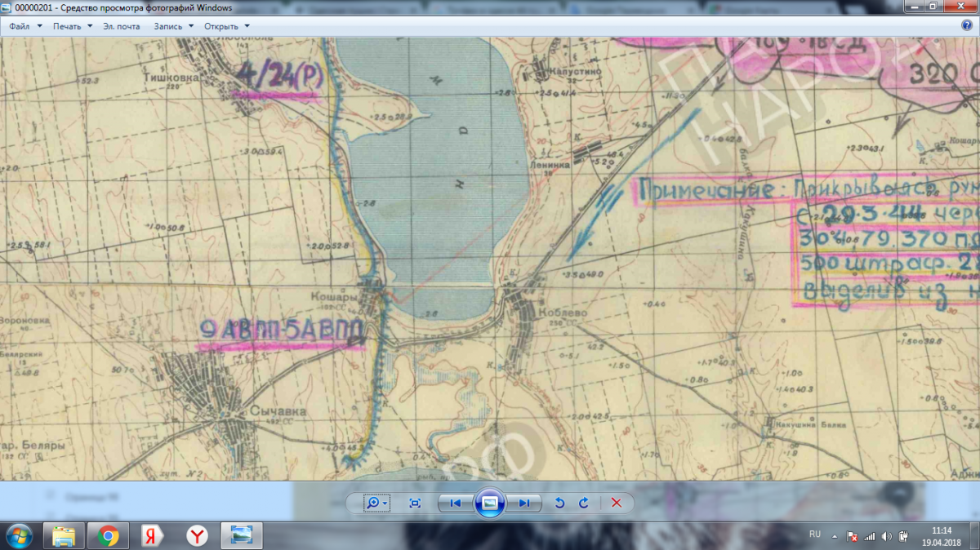Show hidden tray icons arrow
Image resolution: width=980 pixels, height=550 pixels.
835,536
